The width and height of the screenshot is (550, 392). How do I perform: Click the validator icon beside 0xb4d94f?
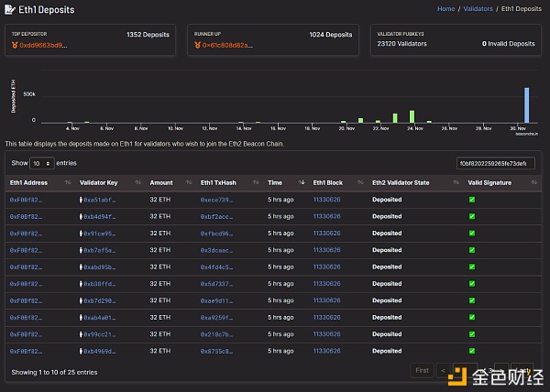coord(81,216)
